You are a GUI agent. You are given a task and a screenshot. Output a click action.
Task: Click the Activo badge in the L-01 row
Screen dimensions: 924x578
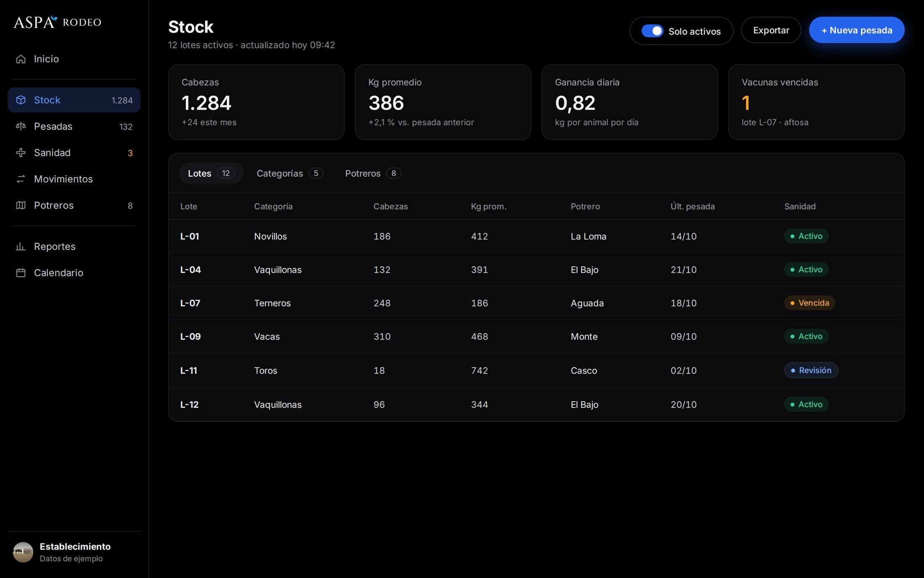pyautogui.click(x=806, y=236)
